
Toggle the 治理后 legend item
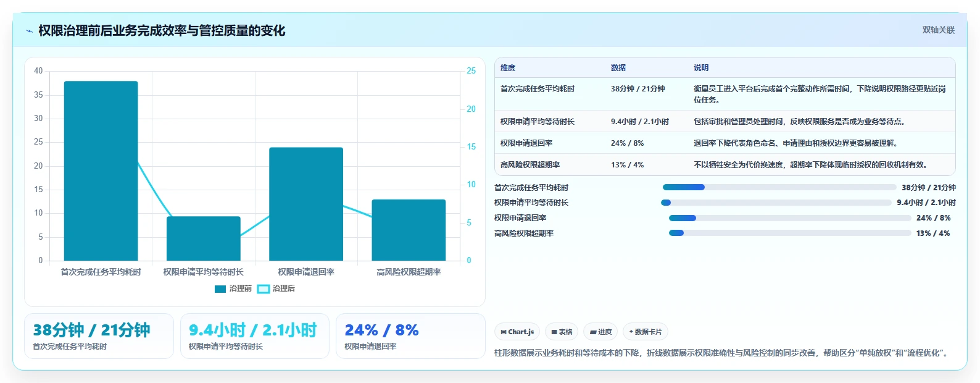(276, 289)
